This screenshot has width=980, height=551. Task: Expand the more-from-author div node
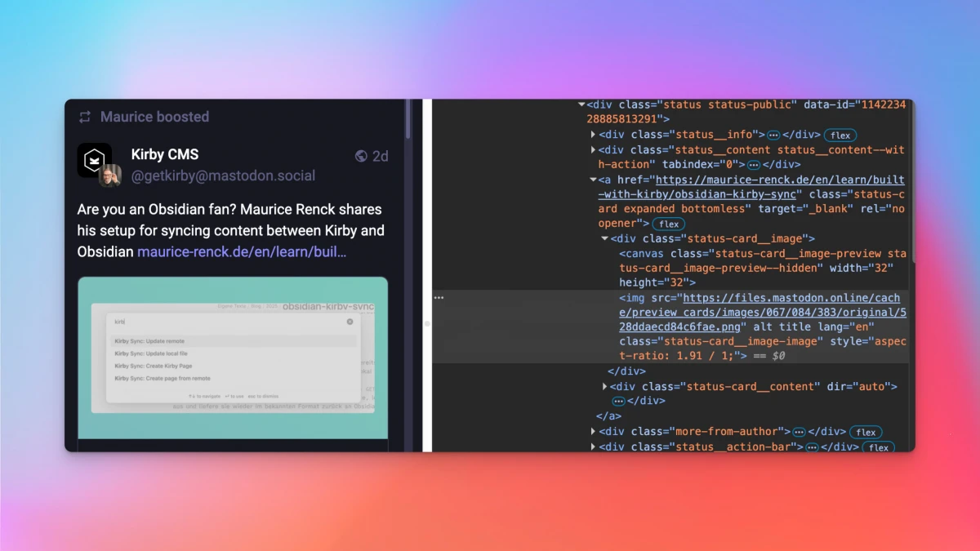coord(594,432)
